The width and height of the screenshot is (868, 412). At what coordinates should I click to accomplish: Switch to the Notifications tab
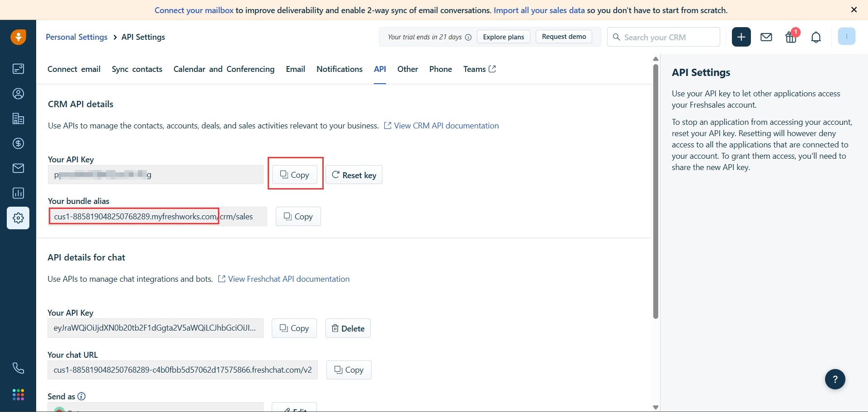point(340,69)
